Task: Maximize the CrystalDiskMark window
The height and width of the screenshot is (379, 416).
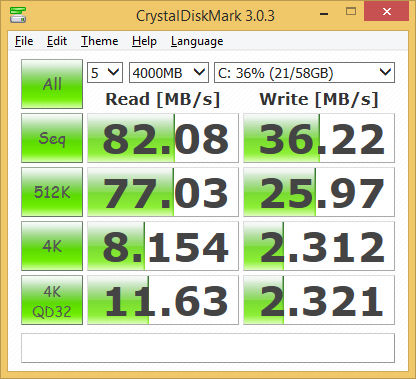Action: pyautogui.click(x=351, y=12)
